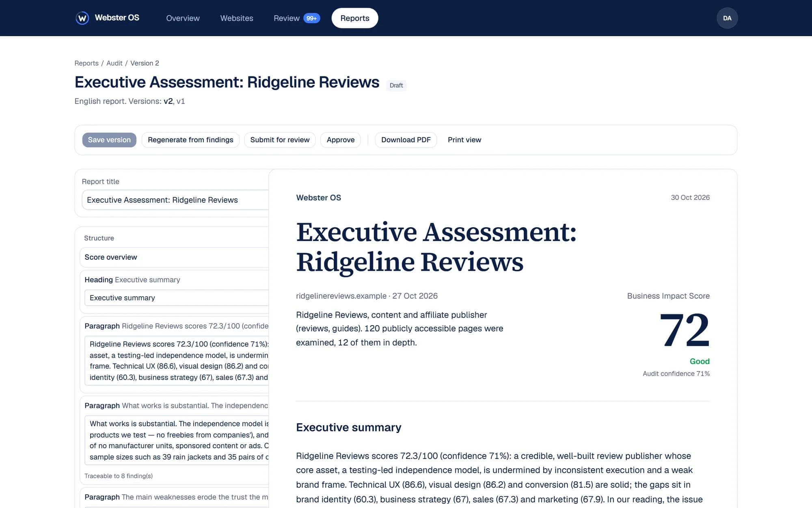Select the Score overview structure row
The height and width of the screenshot is (508, 812).
(175, 257)
